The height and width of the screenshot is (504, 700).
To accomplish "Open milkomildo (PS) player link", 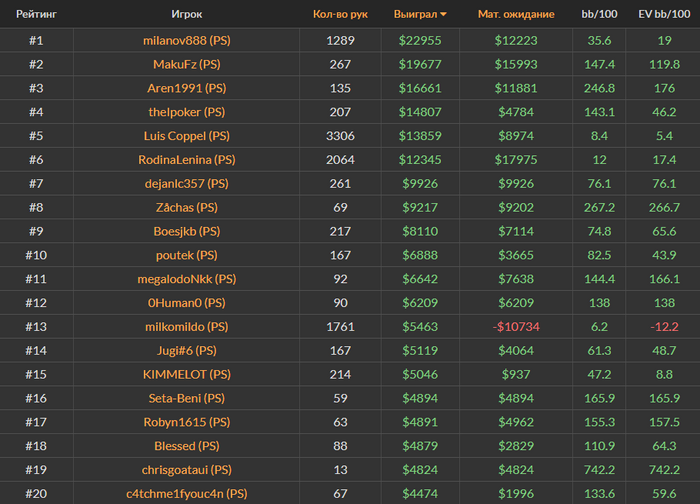I will click(x=187, y=326).
